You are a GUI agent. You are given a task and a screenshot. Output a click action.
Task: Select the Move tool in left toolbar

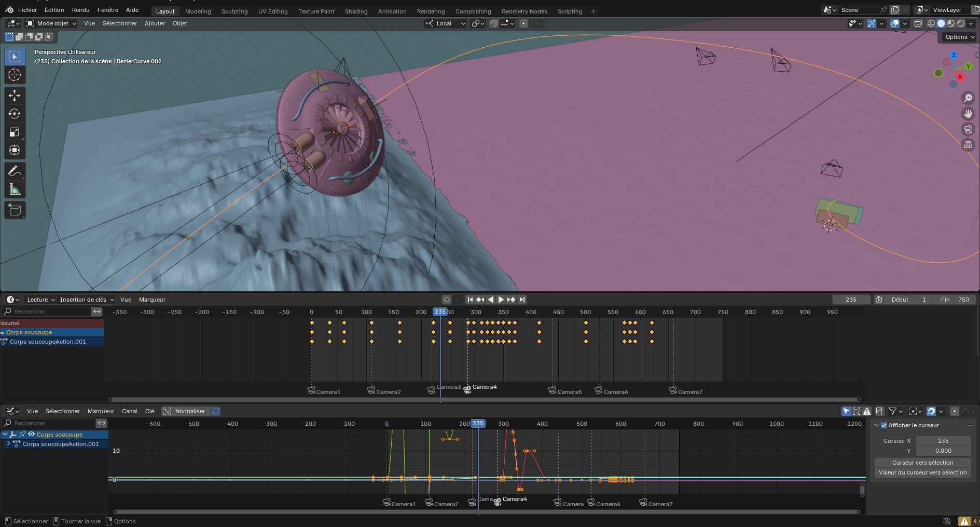click(15, 96)
